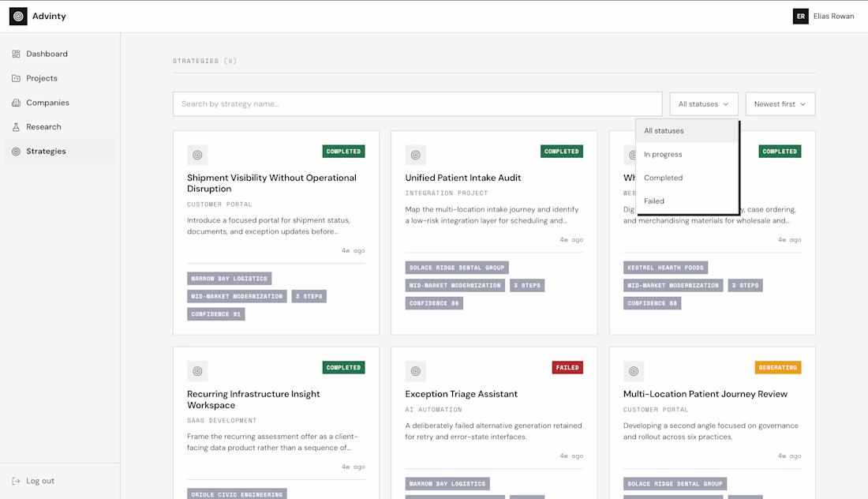Click the Log out arrow icon
The width and height of the screenshot is (868, 499).
[x=16, y=481]
